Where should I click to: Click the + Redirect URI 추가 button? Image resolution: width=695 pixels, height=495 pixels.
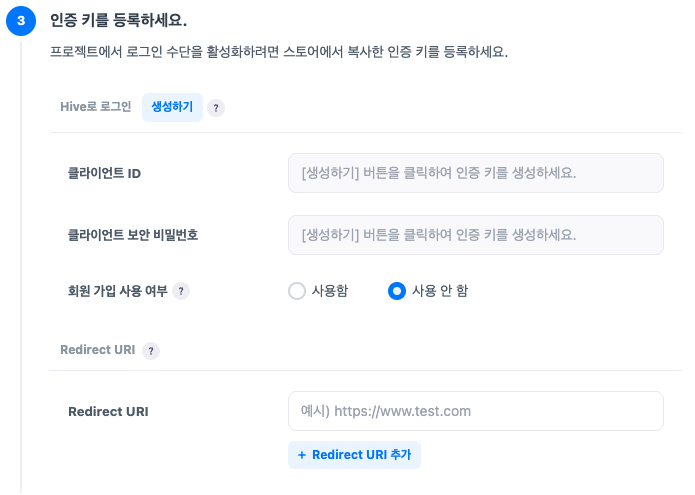click(x=355, y=455)
